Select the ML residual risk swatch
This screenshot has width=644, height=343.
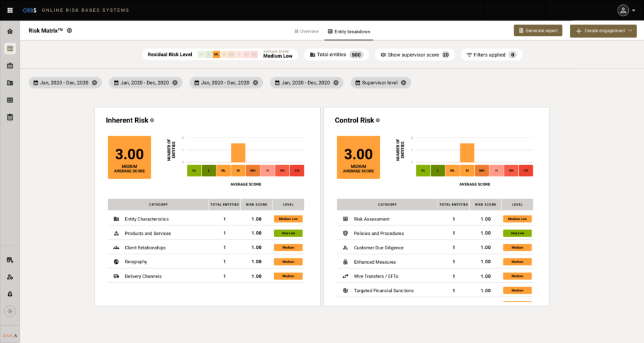click(x=216, y=55)
